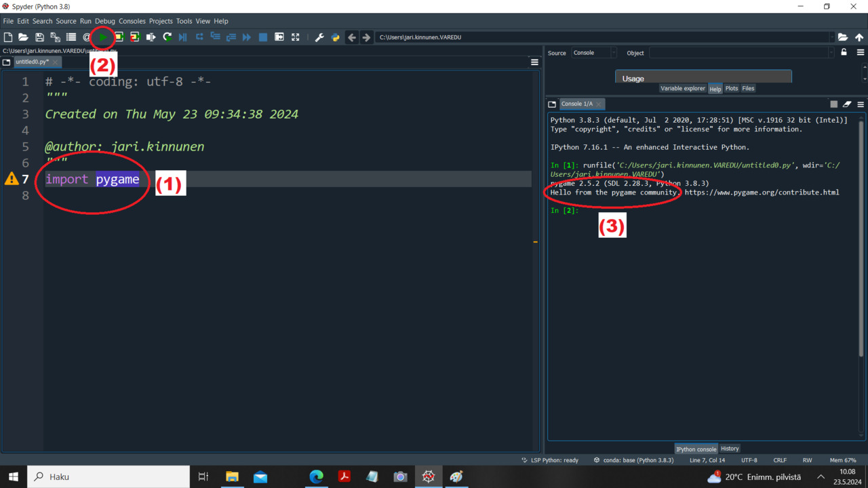This screenshot has height=488, width=868.
Task: Click the Save file icon
Action: click(x=39, y=37)
